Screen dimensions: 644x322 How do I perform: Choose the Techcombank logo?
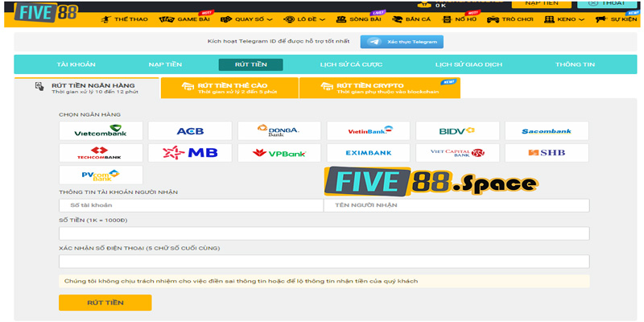(101, 152)
